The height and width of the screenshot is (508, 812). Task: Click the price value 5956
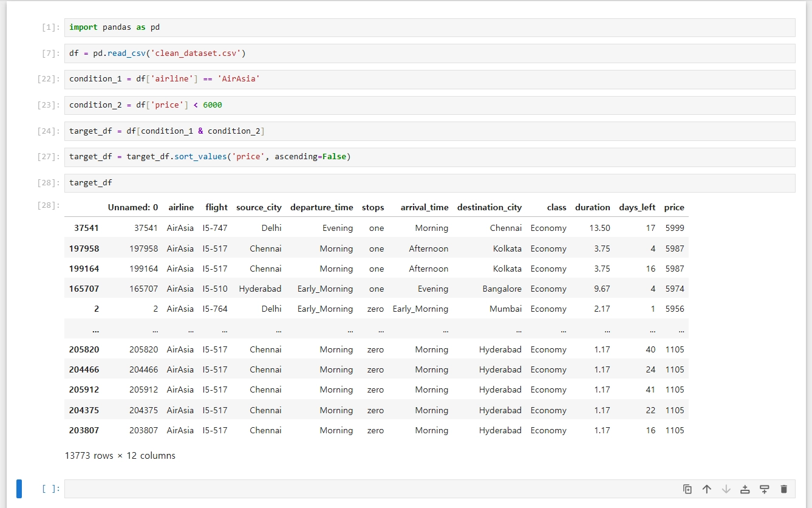[x=675, y=309]
